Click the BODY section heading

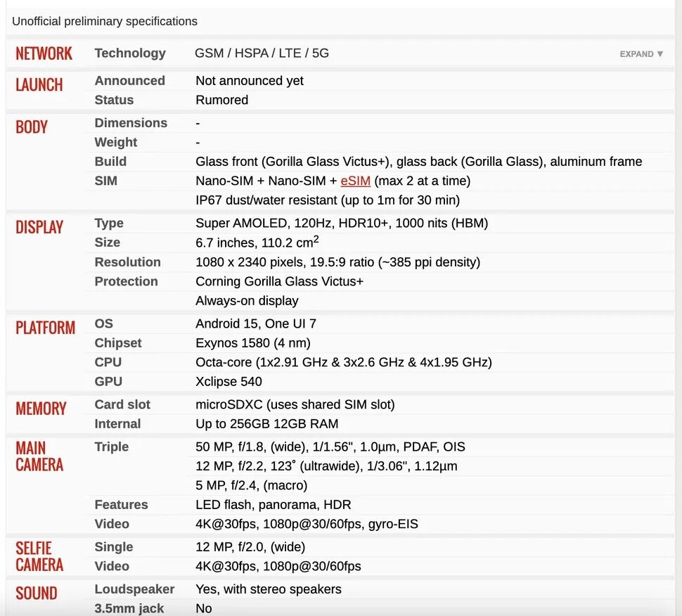[32, 127]
